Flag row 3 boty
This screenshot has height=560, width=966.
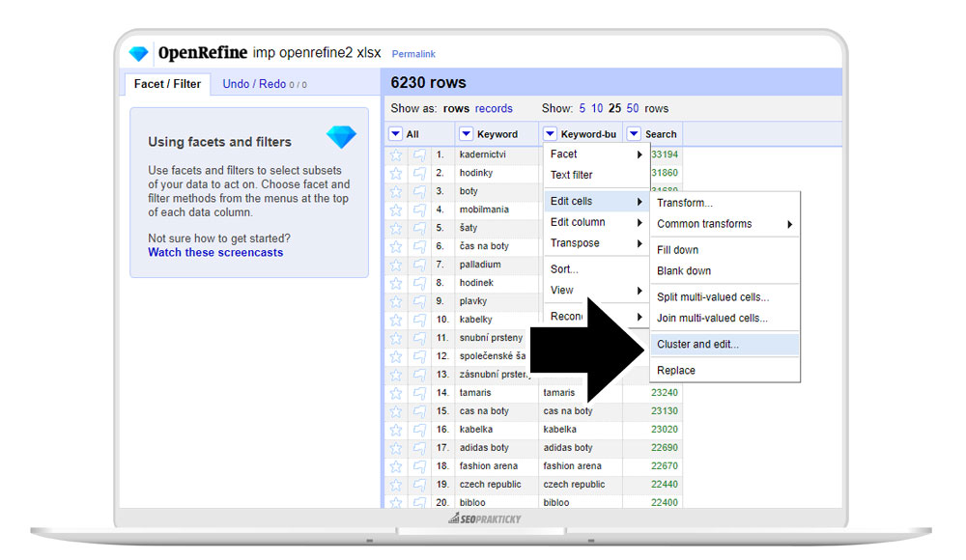(x=419, y=191)
